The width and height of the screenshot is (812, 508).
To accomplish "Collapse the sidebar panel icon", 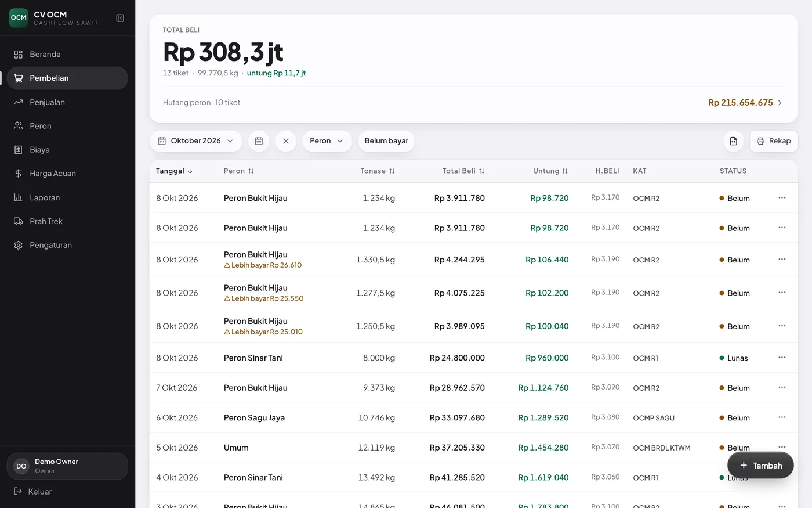I will pyautogui.click(x=120, y=18).
